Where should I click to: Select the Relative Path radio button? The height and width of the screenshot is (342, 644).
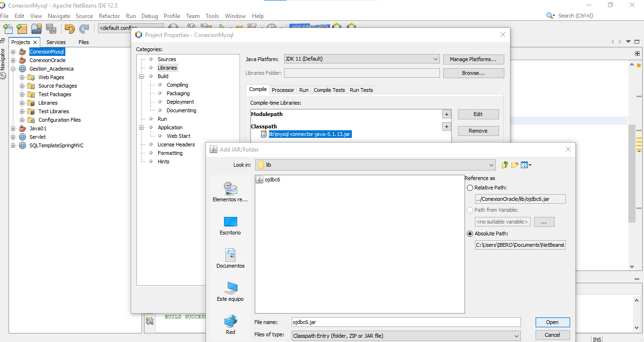tap(470, 188)
